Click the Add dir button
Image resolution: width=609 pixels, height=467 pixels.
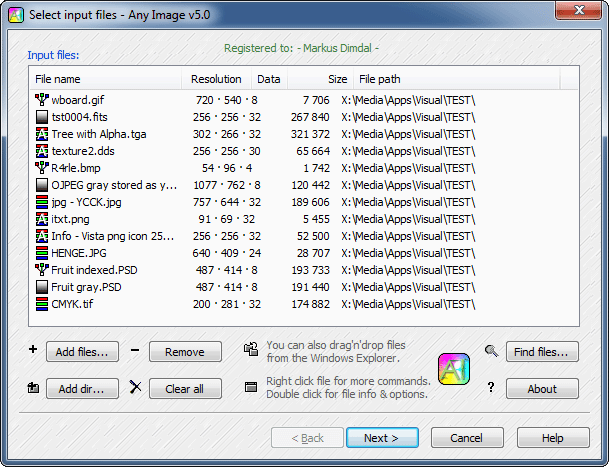pos(82,389)
